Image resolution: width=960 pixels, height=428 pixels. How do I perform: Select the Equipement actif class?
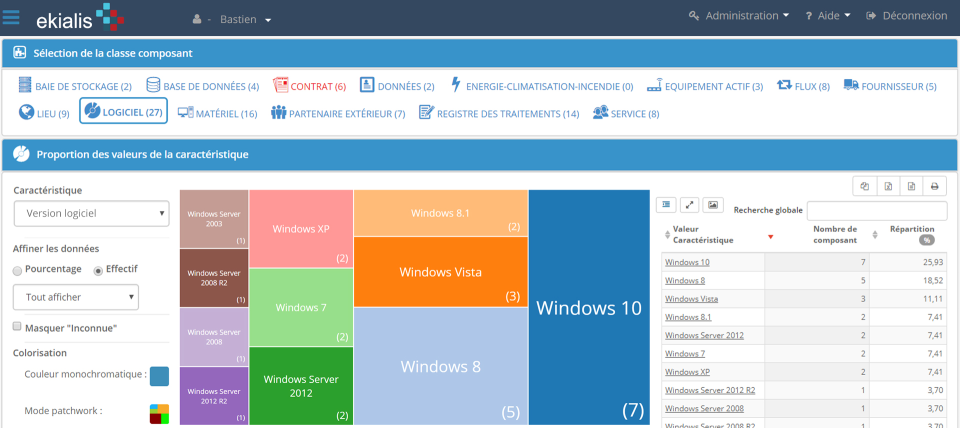(705, 86)
